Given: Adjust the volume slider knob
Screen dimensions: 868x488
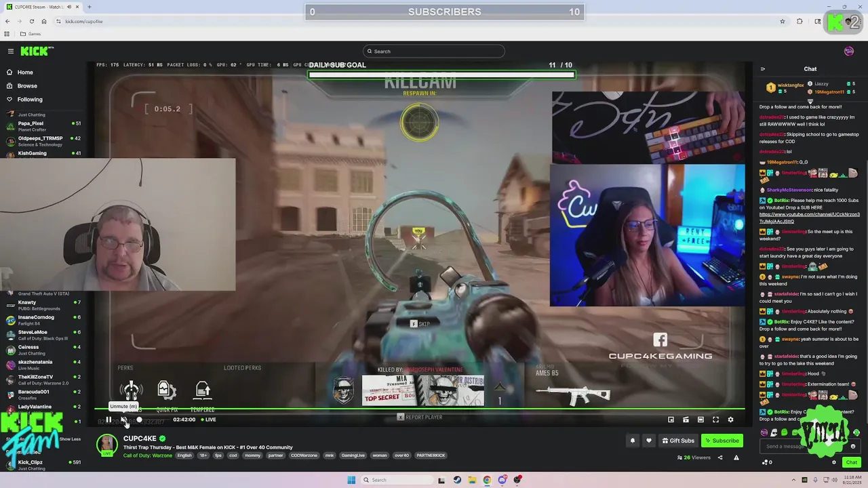Looking at the screenshot, I should (139, 420).
